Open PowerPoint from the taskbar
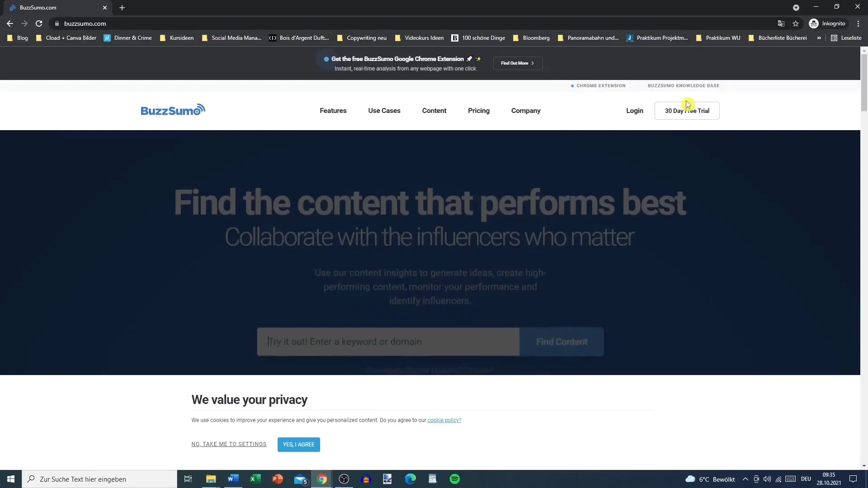 (x=277, y=479)
